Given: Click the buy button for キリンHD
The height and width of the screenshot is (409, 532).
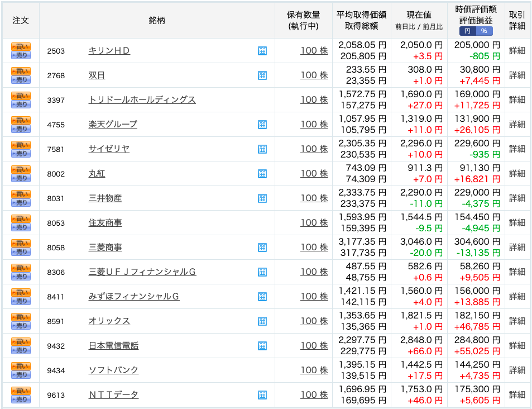Looking at the screenshot, I should click(x=21, y=46).
